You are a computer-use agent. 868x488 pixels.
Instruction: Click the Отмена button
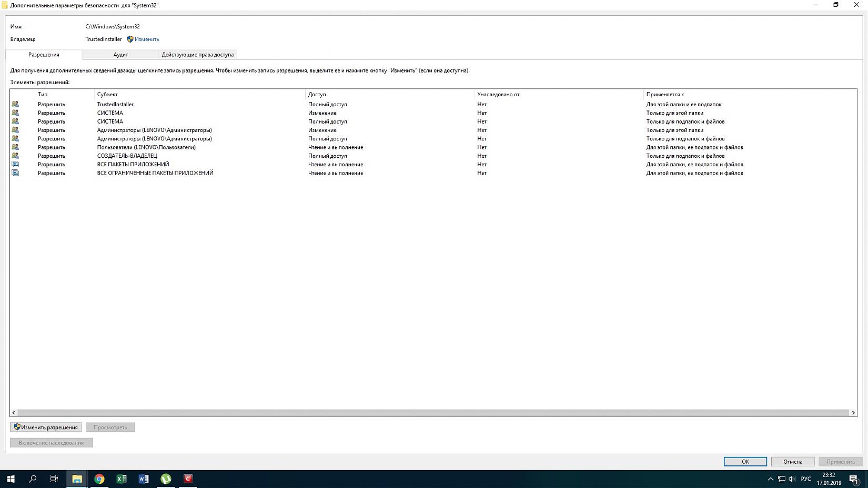click(x=792, y=462)
